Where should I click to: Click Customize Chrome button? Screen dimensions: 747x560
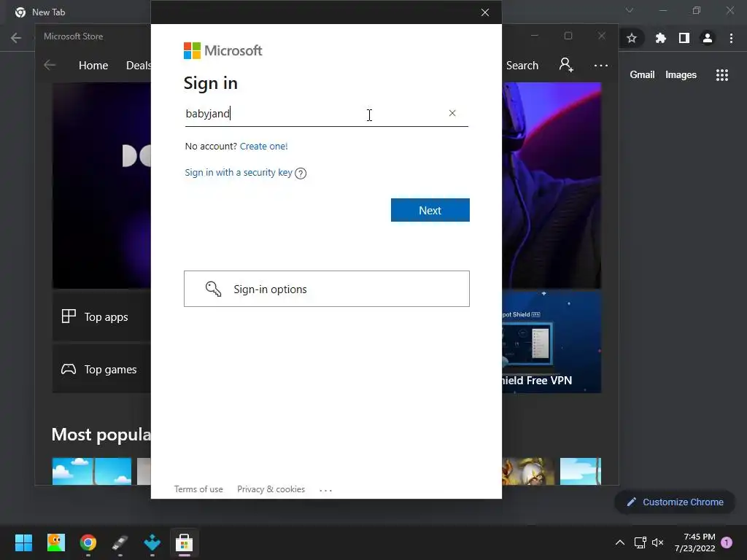675,502
